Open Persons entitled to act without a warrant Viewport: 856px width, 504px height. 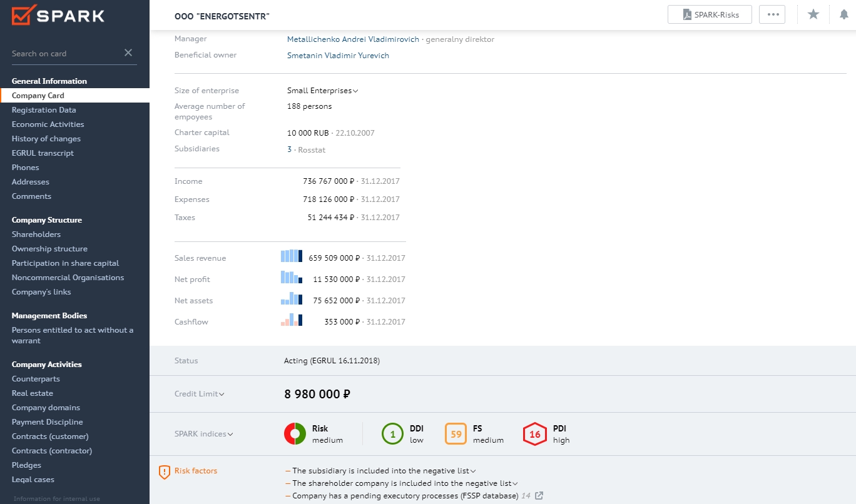(x=73, y=335)
